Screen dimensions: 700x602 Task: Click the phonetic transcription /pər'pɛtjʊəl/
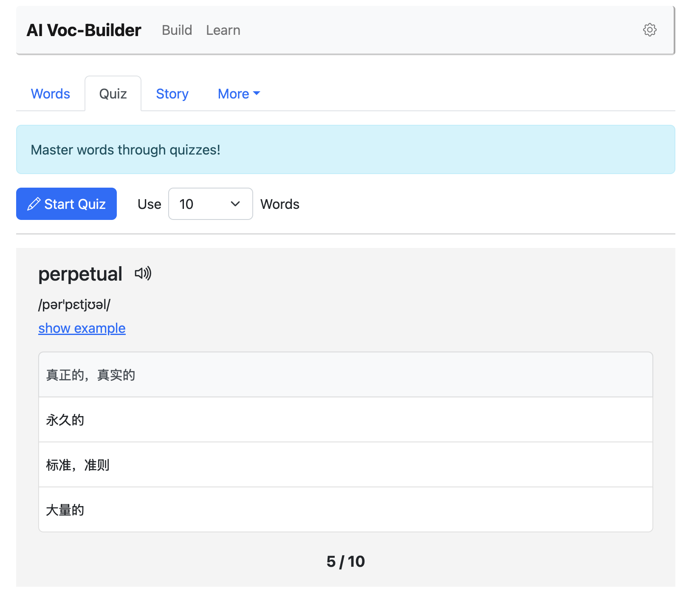coord(74,304)
